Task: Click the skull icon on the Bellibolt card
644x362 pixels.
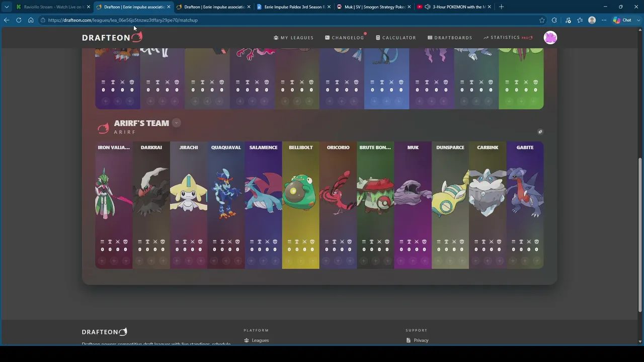Action: [x=312, y=242]
